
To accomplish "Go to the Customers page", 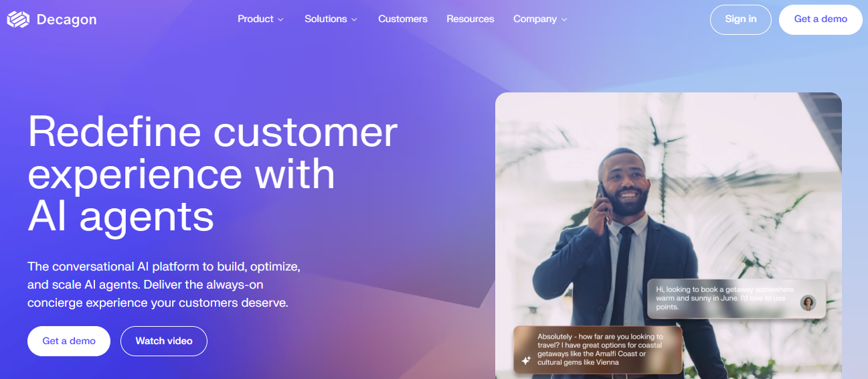I will tap(403, 19).
